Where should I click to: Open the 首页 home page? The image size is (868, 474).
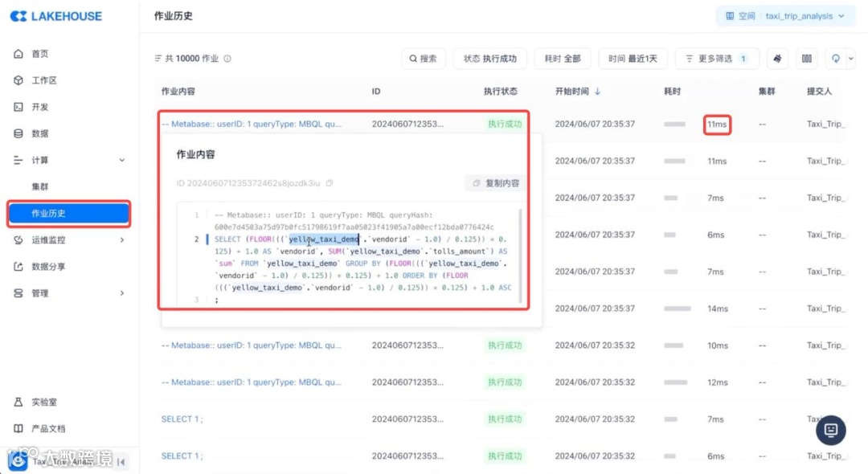coord(40,54)
